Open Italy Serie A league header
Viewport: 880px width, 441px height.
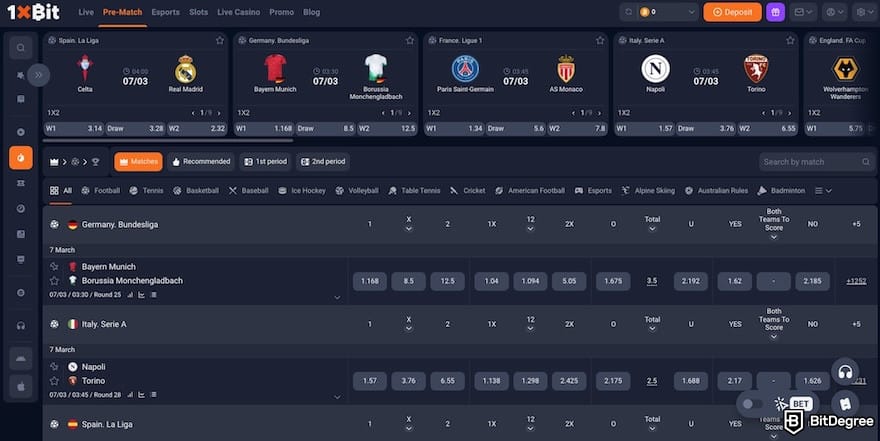click(x=104, y=324)
